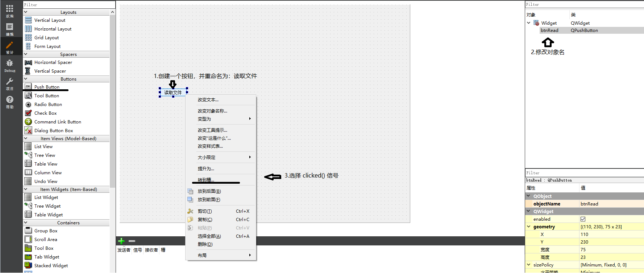Click the widget box Filter field
This screenshot has height=273, width=644.
69,5
